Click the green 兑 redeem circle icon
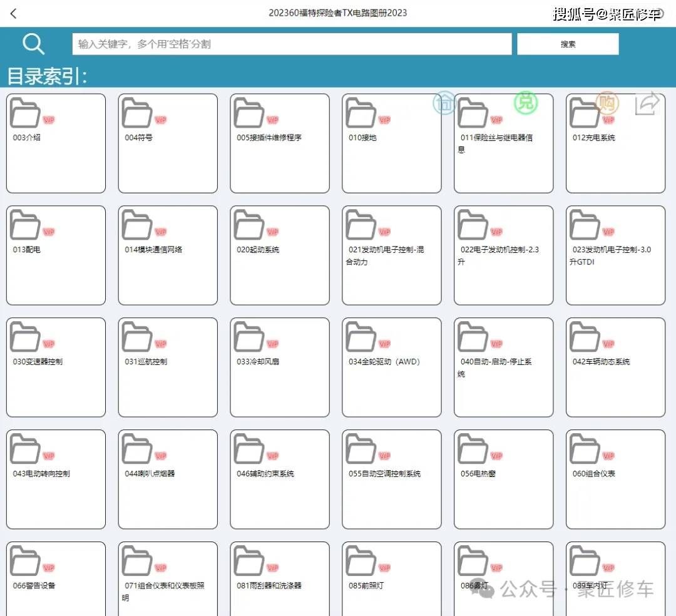 (x=526, y=103)
